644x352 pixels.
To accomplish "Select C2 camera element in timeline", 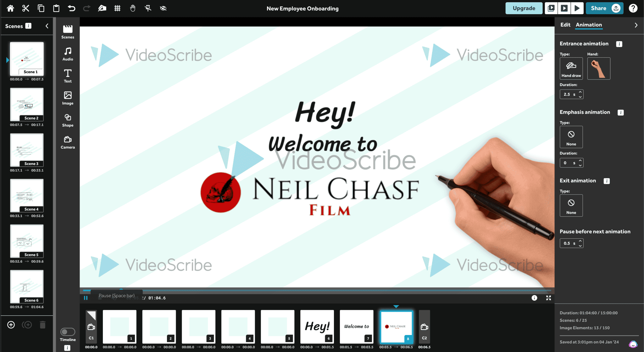I will point(424,326).
